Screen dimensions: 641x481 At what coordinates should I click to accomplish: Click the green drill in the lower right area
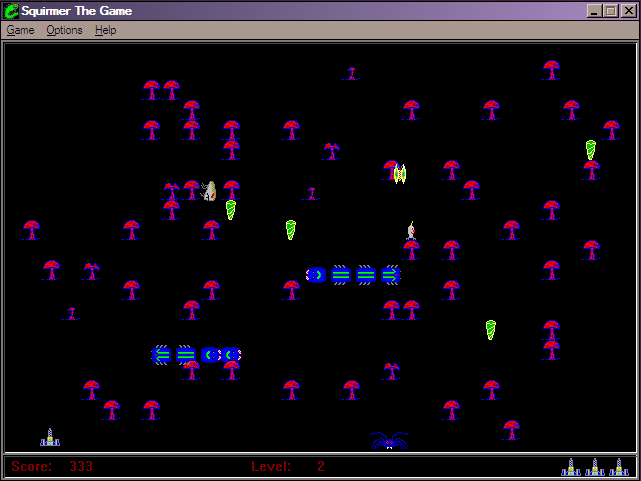tap(491, 330)
